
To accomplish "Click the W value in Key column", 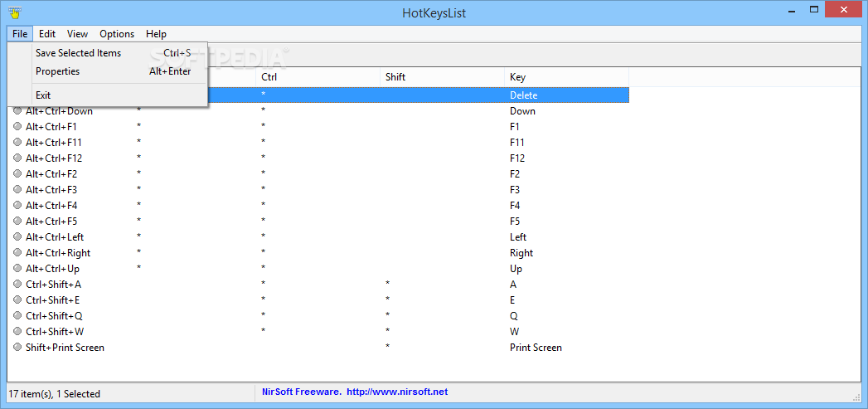I will [x=514, y=332].
